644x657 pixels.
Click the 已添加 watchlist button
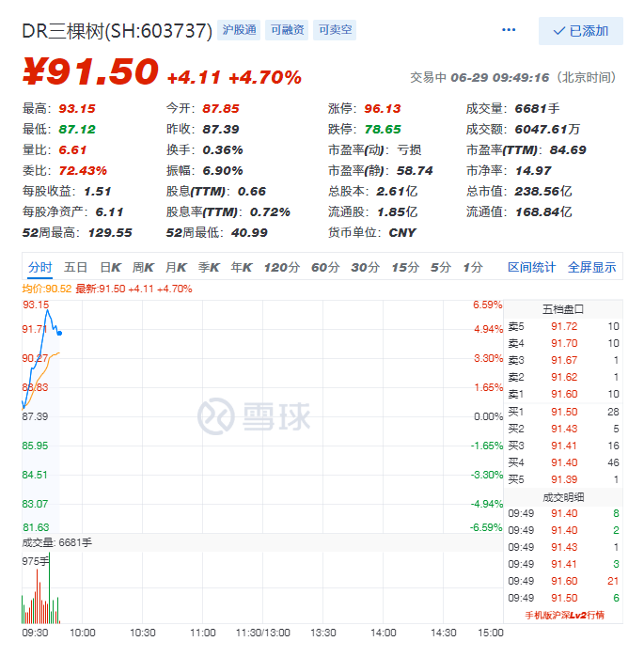(580, 31)
